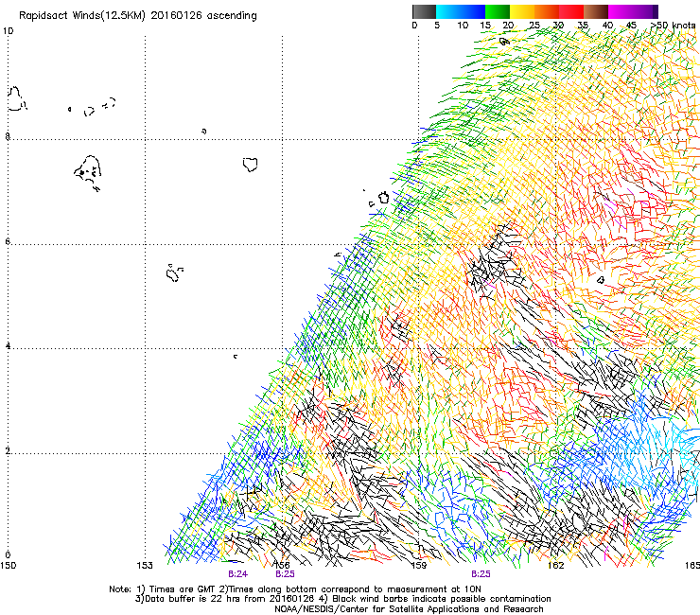This screenshot has height=615, width=700.
Task: Select the color legend's "25" label
Action: tap(534, 25)
